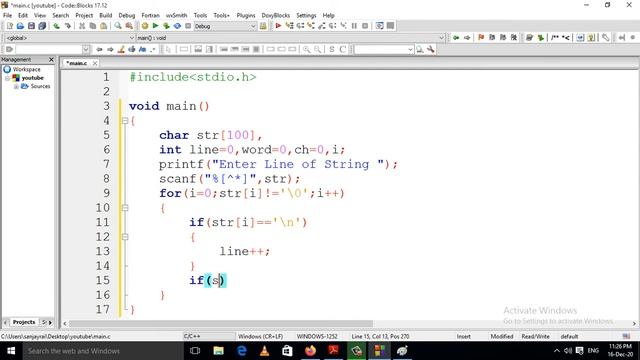640x360 pixels.
Task: Open the empty combo box next to the C icon
Action: point(384,49)
